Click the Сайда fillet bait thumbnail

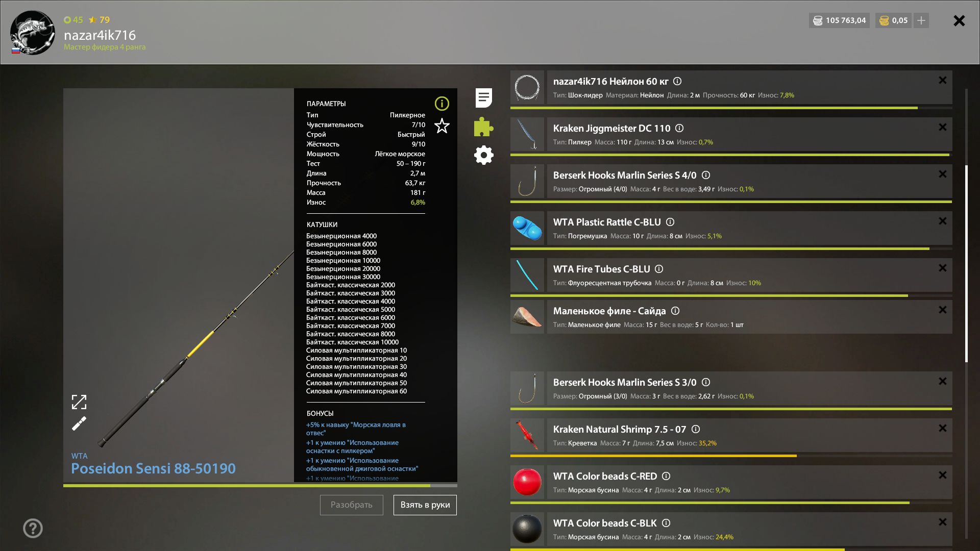coord(527,317)
